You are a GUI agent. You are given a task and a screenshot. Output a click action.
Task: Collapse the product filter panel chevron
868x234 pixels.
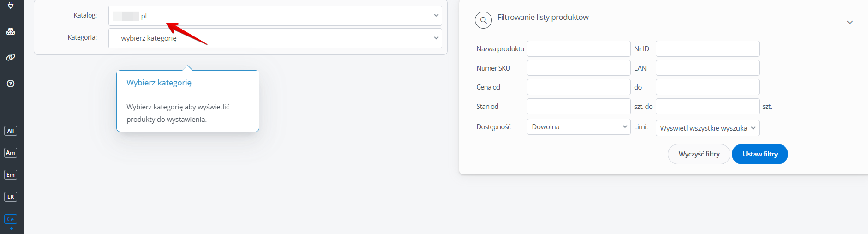click(x=850, y=22)
